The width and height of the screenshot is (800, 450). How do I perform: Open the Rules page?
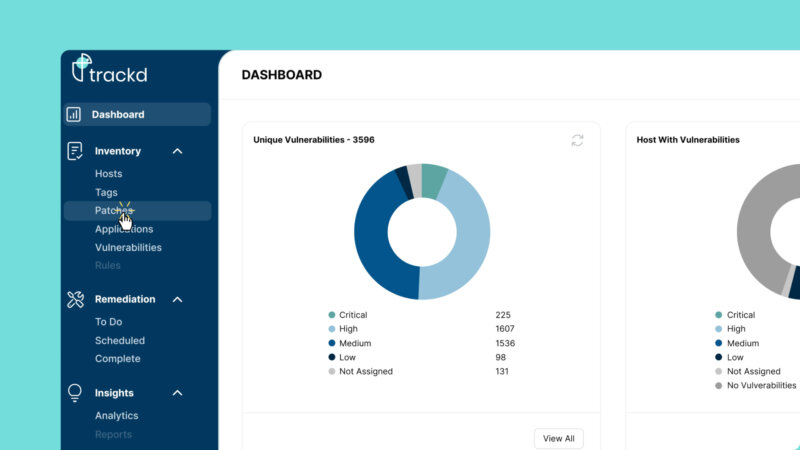coord(108,265)
